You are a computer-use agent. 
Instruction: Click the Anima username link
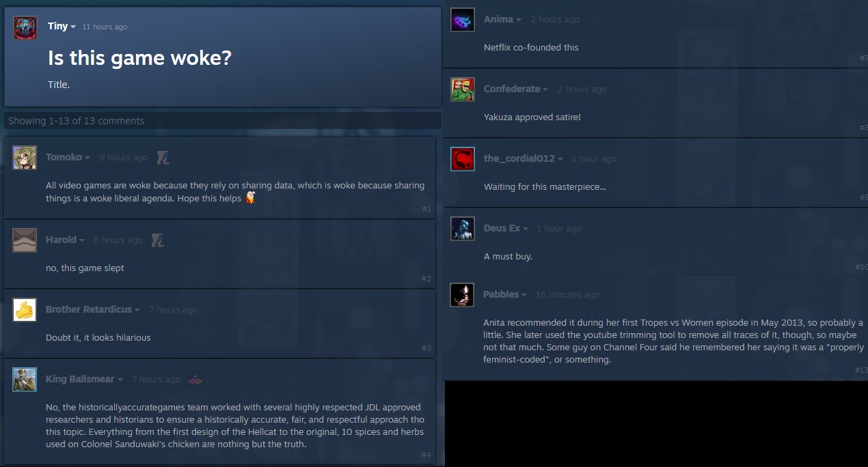point(498,19)
